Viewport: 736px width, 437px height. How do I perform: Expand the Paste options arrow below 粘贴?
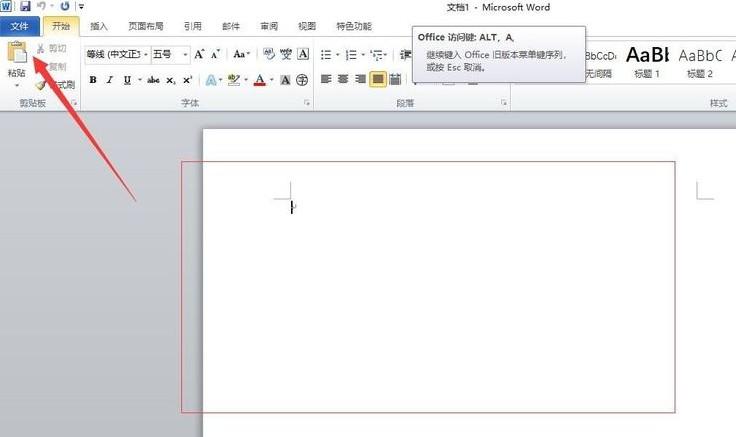point(17,85)
